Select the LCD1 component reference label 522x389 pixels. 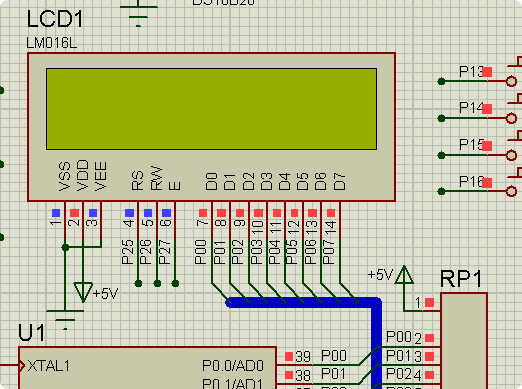[55, 19]
